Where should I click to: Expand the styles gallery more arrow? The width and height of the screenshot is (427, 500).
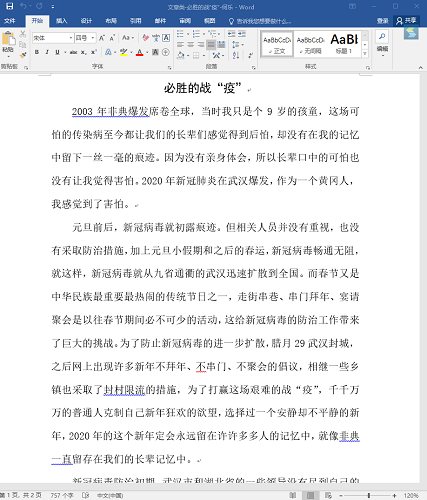365,53
